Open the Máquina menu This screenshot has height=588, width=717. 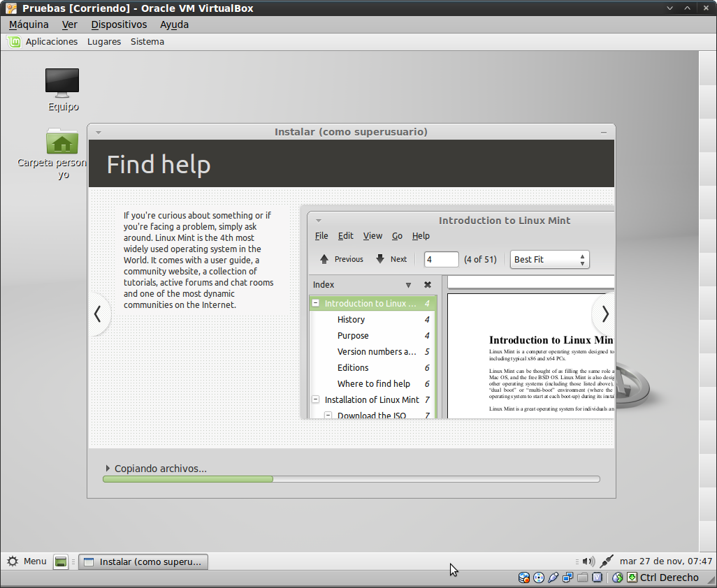[29, 24]
